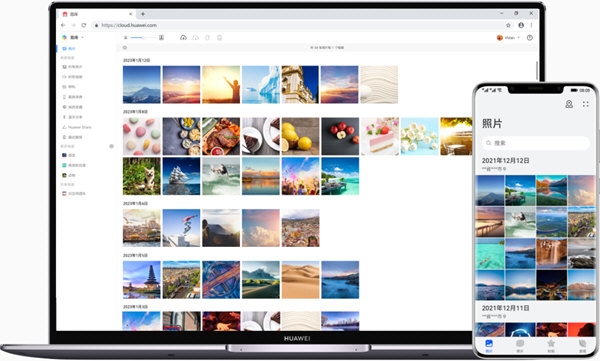Open the browser three-dot menu
This screenshot has width=600, height=361.
[531, 25]
